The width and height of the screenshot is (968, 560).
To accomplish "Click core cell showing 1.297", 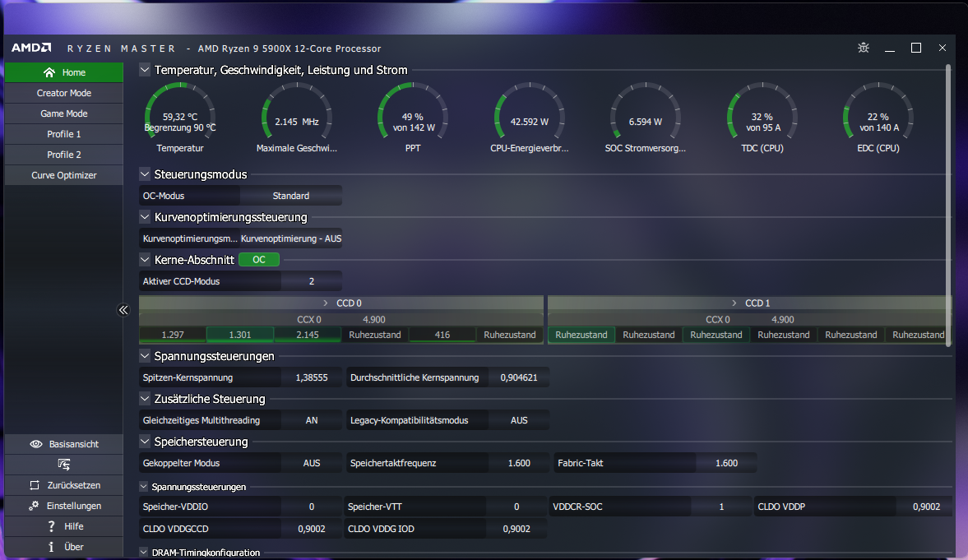I will (x=172, y=335).
